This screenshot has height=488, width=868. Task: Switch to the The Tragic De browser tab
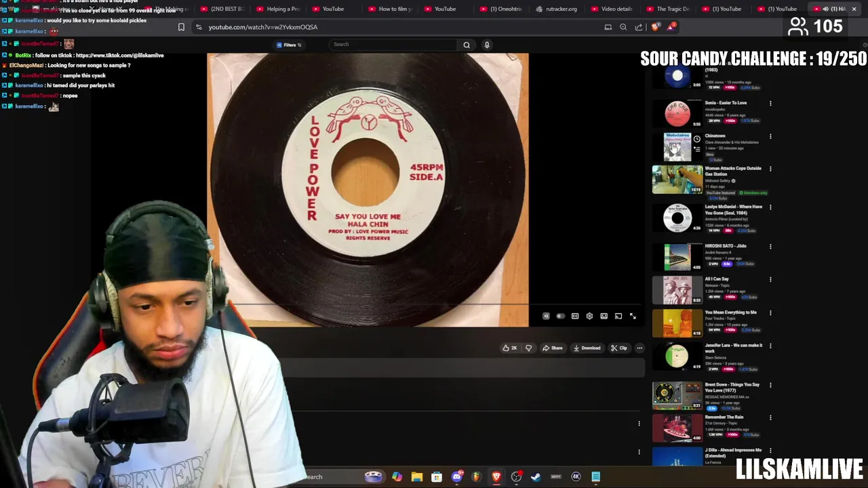tap(668, 9)
